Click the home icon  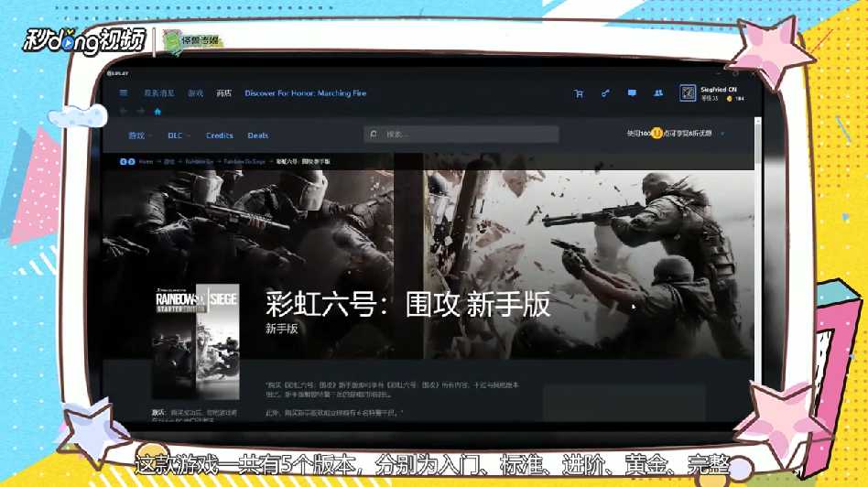157,112
